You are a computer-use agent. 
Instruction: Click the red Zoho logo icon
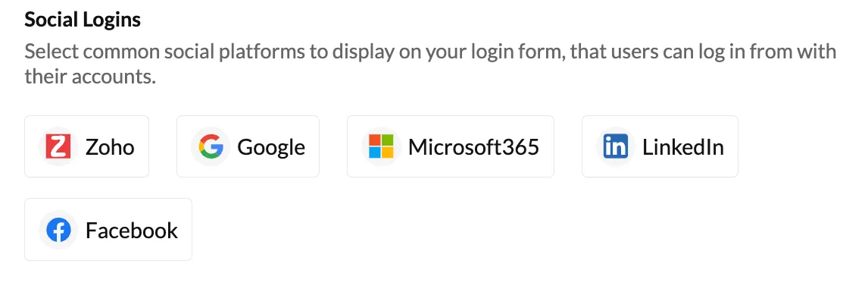tap(58, 147)
